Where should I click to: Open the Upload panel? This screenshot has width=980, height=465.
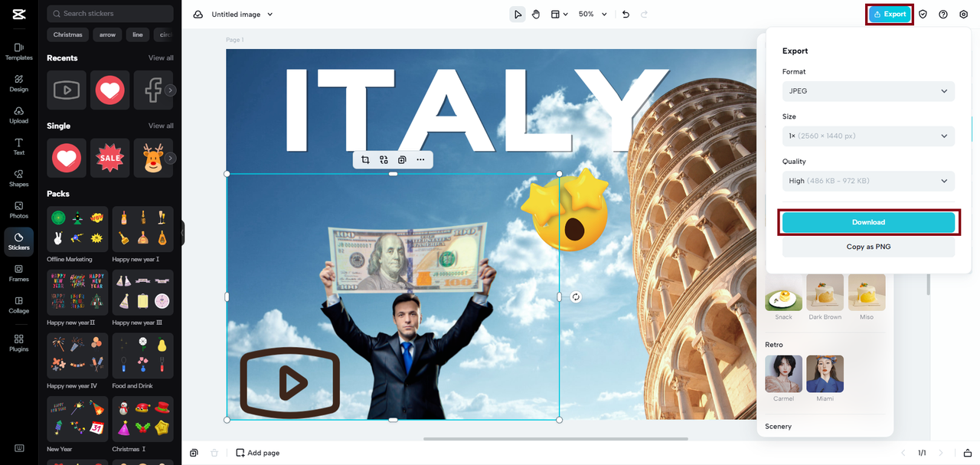pos(18,115)
